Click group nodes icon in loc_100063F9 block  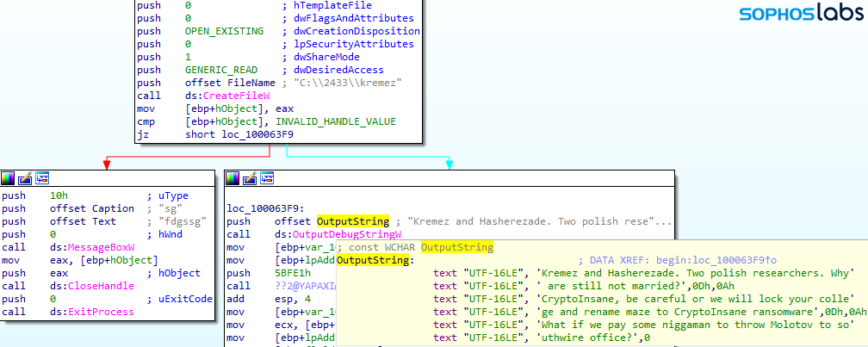pos(267,178)
